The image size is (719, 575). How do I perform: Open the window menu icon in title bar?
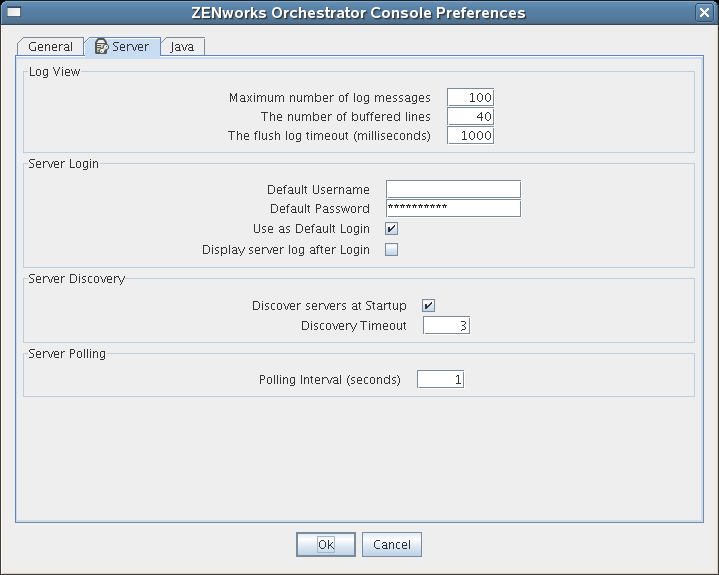[14, 13]
